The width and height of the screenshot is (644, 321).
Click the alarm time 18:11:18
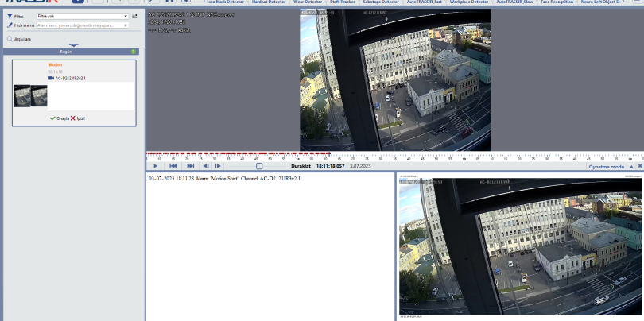(x=56, y=72)
